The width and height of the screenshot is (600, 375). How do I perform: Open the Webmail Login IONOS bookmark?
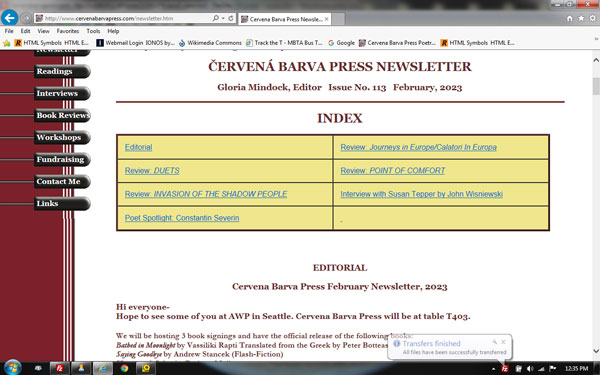tap(135, 43)
